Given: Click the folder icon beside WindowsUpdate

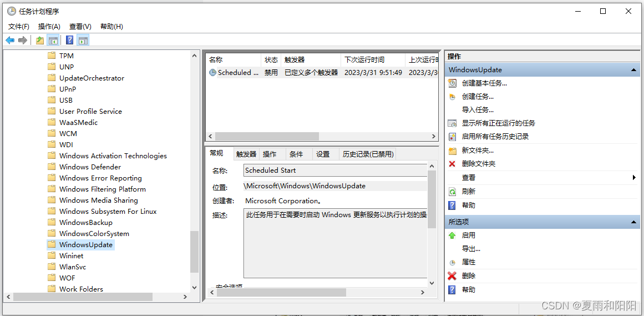Looking at the screenshot, I should 52,244.
